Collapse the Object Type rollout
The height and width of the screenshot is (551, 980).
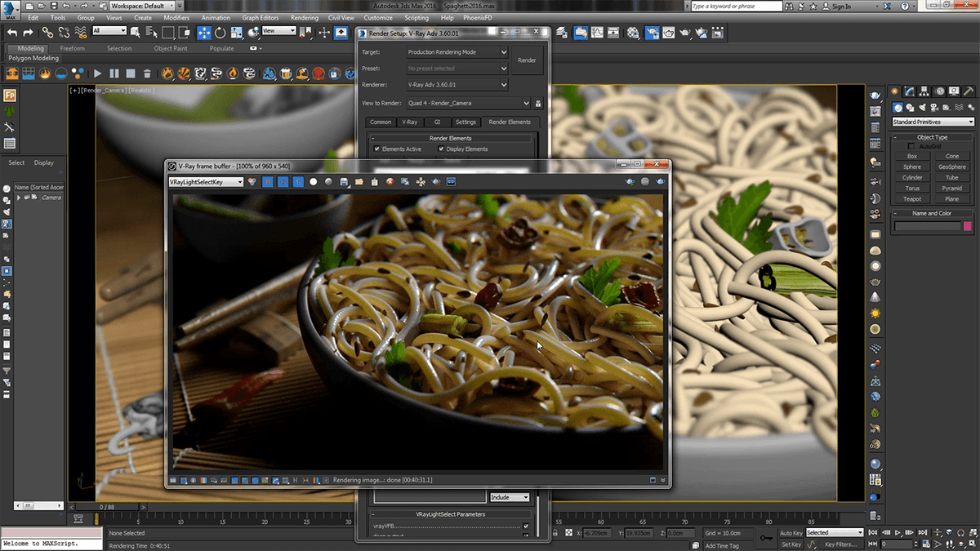pos(932,137)
